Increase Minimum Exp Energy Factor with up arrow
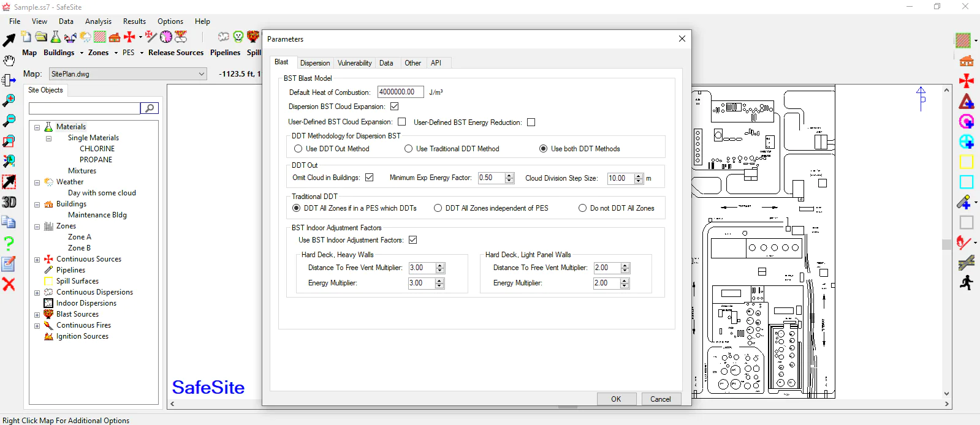 tap(509, 175)
